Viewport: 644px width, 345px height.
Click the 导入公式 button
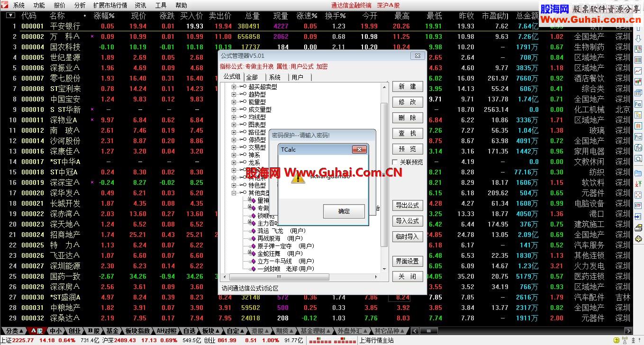(x=408, y=221)
